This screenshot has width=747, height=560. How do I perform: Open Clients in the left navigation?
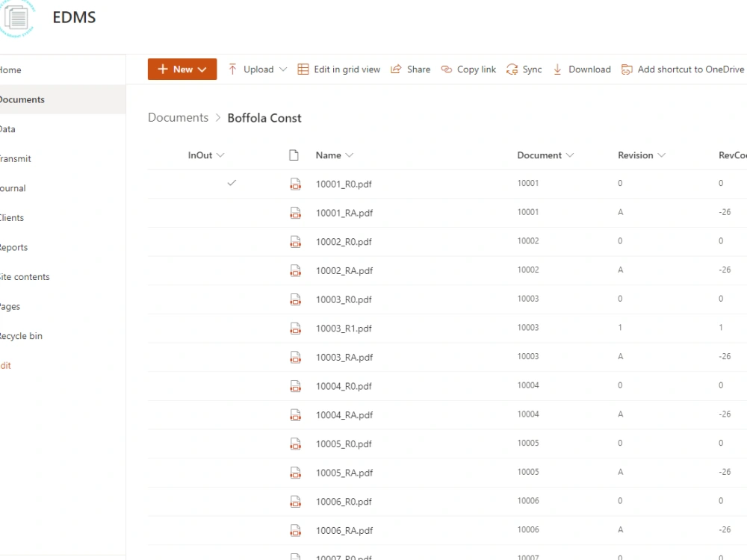tap(11, 217)
